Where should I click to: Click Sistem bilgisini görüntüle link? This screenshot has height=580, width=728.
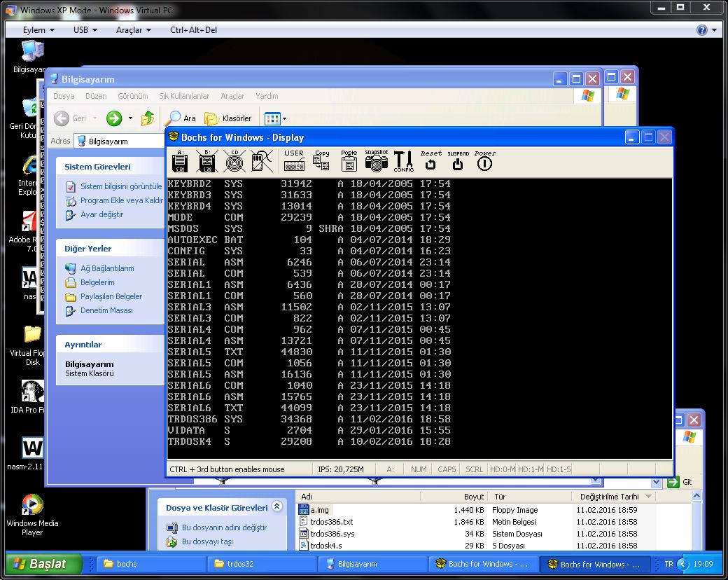(121, 186)
